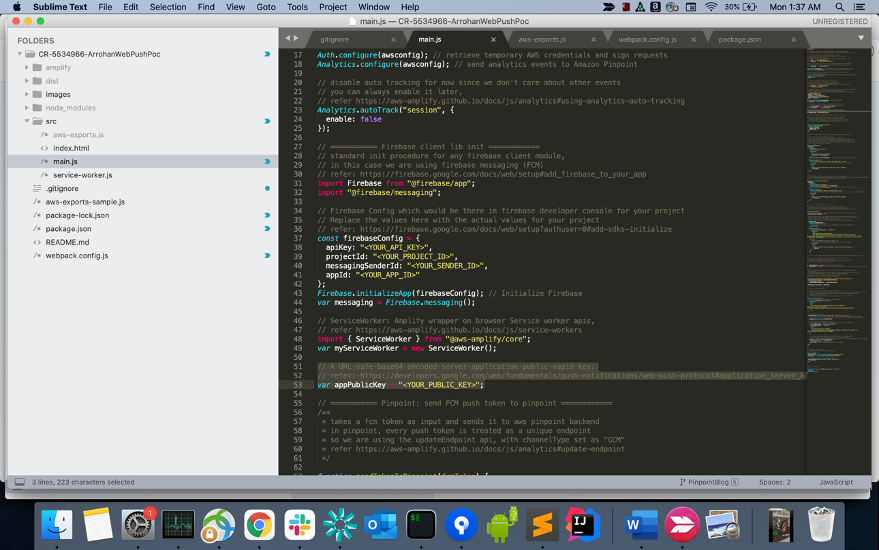Open service-worker.js in the sidebar
Viewport: 879px width, 550px height.
click(x=82, y=175)
